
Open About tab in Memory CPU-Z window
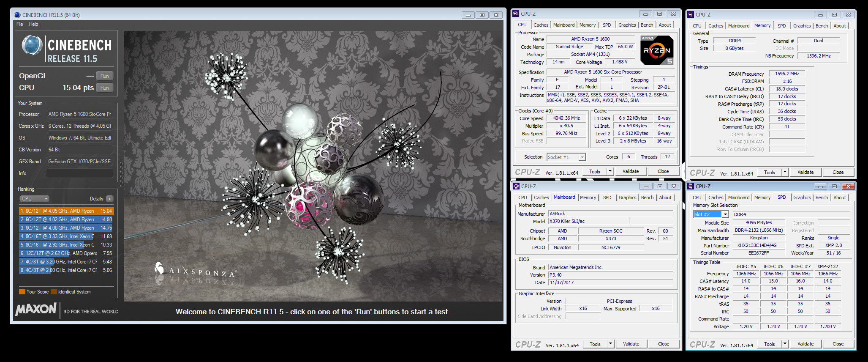click(x=840, y=26)
